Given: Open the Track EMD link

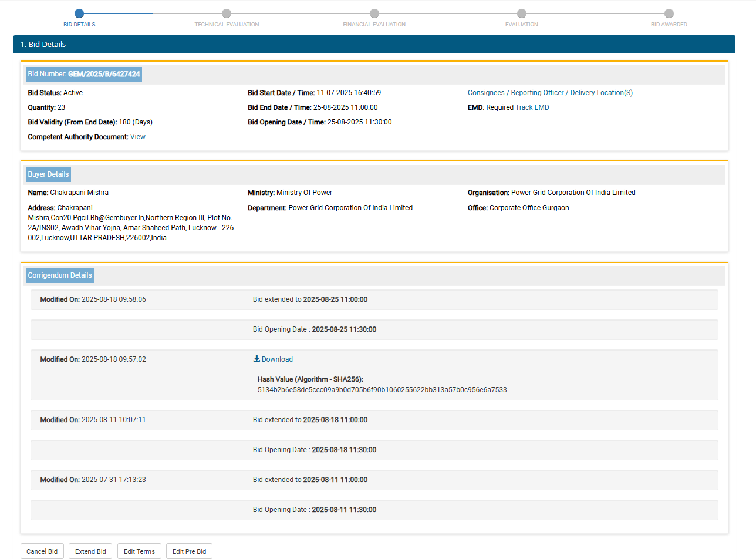Looking at the screenshot, I should tap(532, 107).
